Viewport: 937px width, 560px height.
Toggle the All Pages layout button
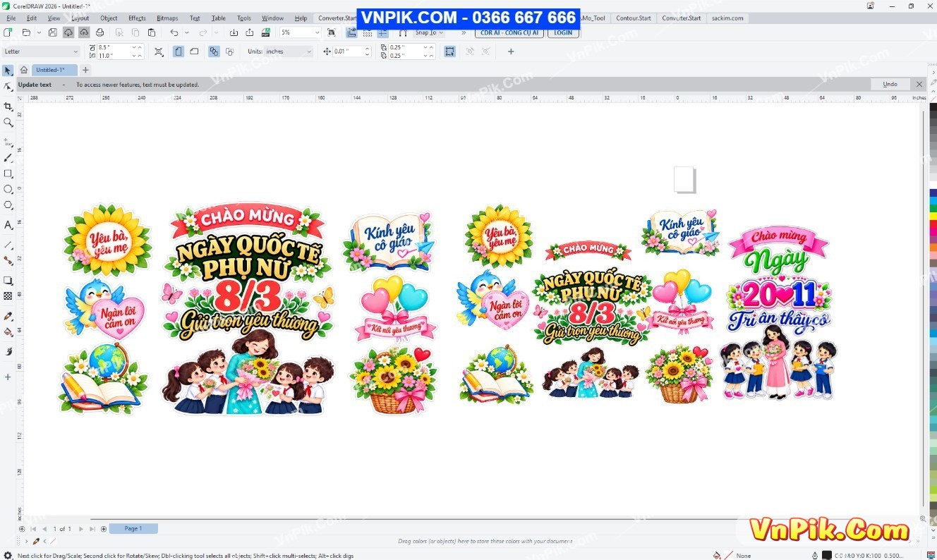pyautogui.click(x=214, y=51)
